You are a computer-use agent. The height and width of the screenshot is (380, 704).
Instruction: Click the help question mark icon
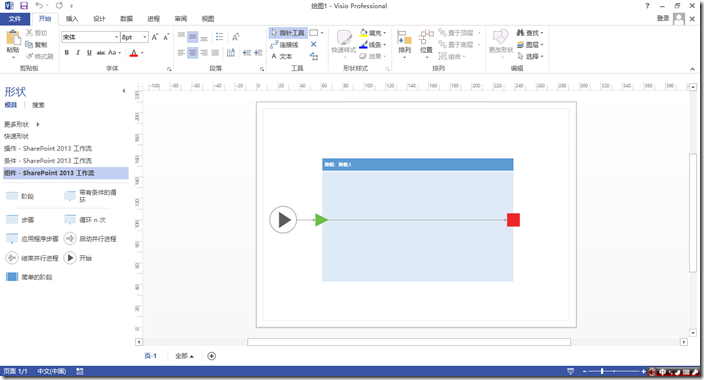click(x=647, y=6)
